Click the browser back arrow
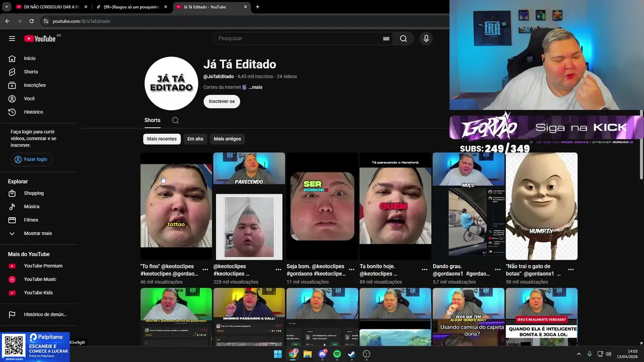 click(7, 21)
